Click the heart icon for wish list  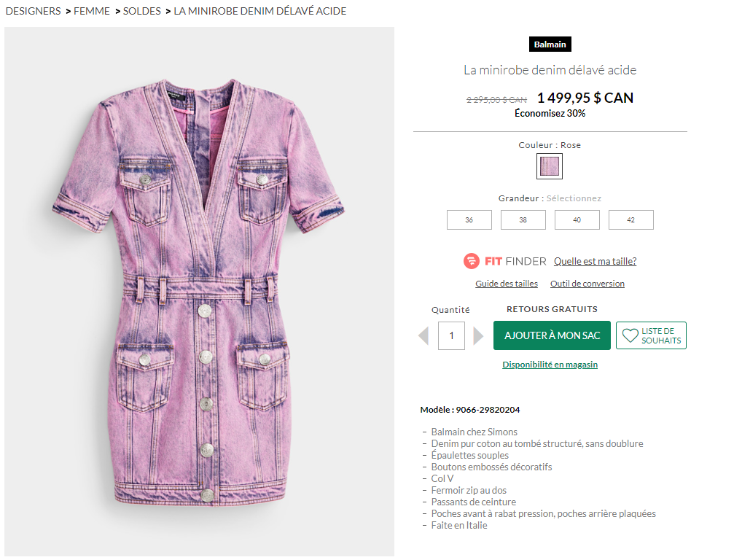630,335
